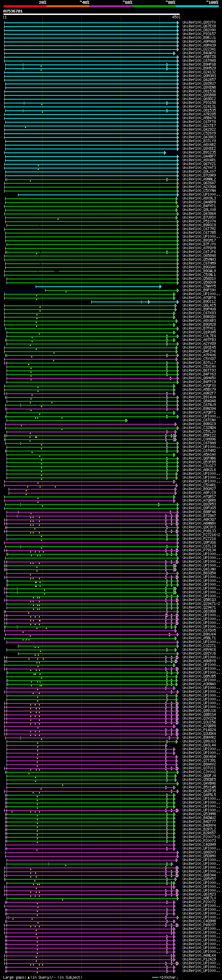Image resolution: width=222 pixels, height=980 pixels.
Task: Select hit UniRef100_Q9M3H3
Action: coord(199,76)
